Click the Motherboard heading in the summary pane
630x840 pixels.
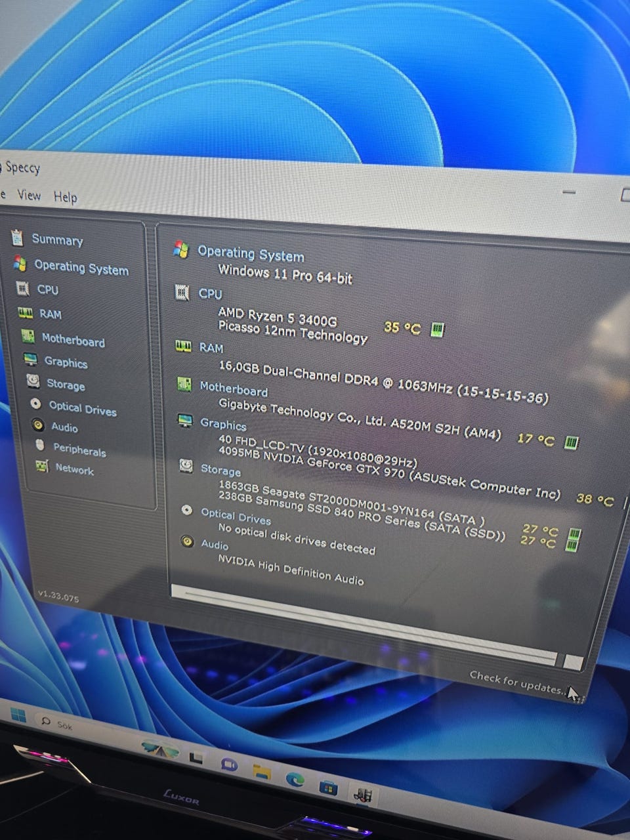pos(234,388)
